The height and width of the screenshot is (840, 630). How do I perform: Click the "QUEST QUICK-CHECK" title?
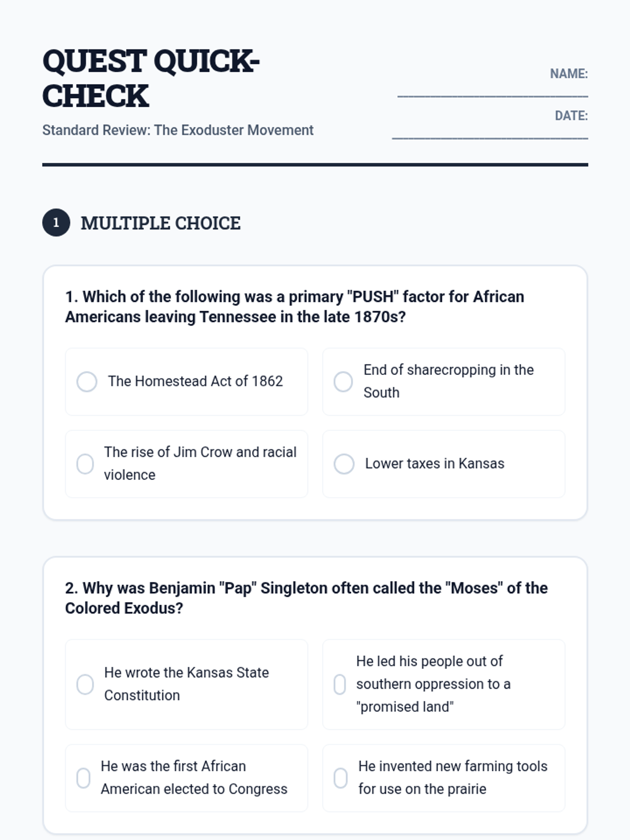coord(151,78)
